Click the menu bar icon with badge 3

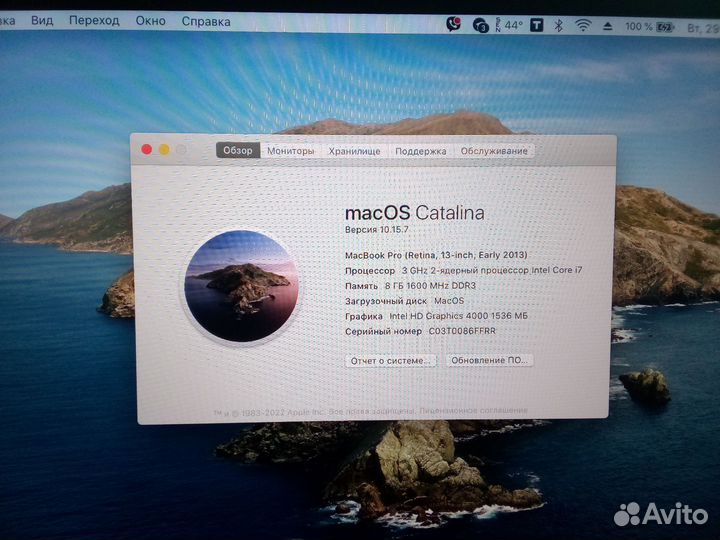click(480, 25)
